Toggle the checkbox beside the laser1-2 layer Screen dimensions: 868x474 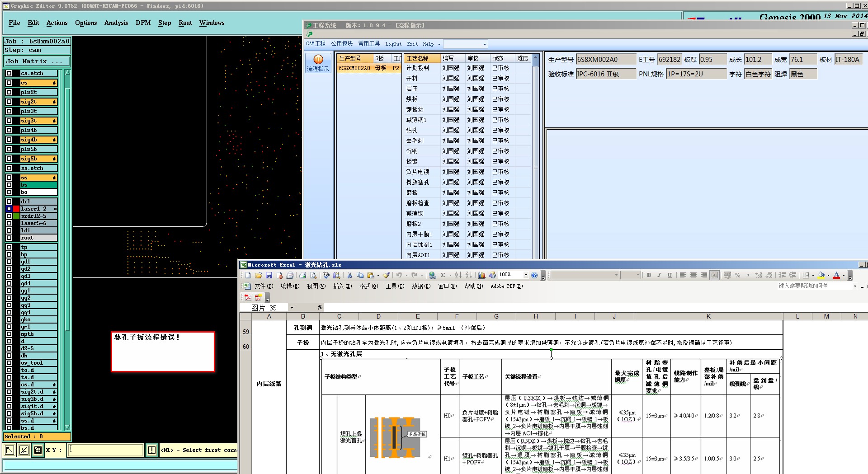coord(9,209)
